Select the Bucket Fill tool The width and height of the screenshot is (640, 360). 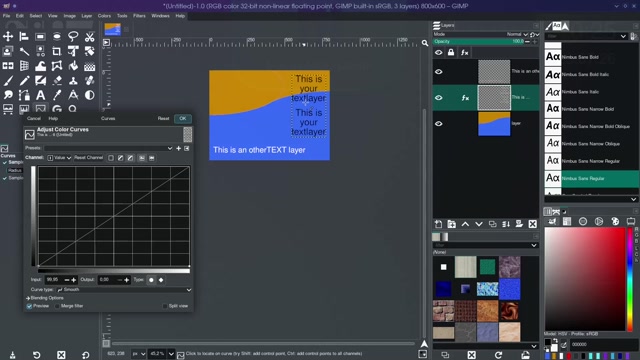point(73,66)
